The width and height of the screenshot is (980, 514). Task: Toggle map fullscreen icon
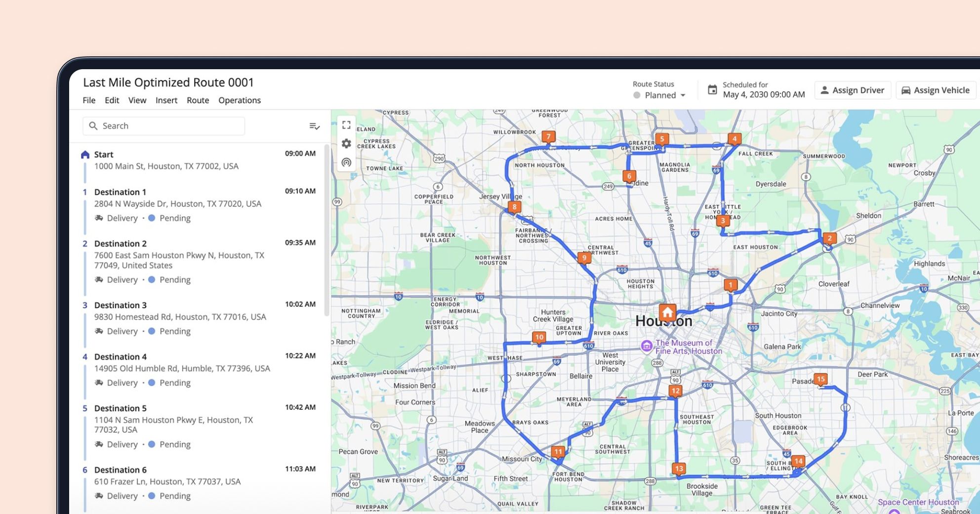[346, 125]
